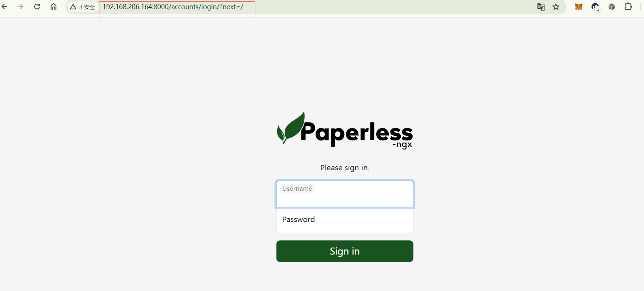Screen dimensions: 644x291
Task: Click the Paperless wordmark text
Action: tap(357, 133)
